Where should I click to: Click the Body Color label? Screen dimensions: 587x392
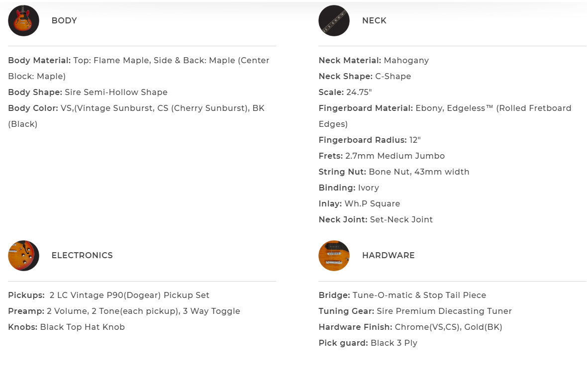tap(33, 108)
